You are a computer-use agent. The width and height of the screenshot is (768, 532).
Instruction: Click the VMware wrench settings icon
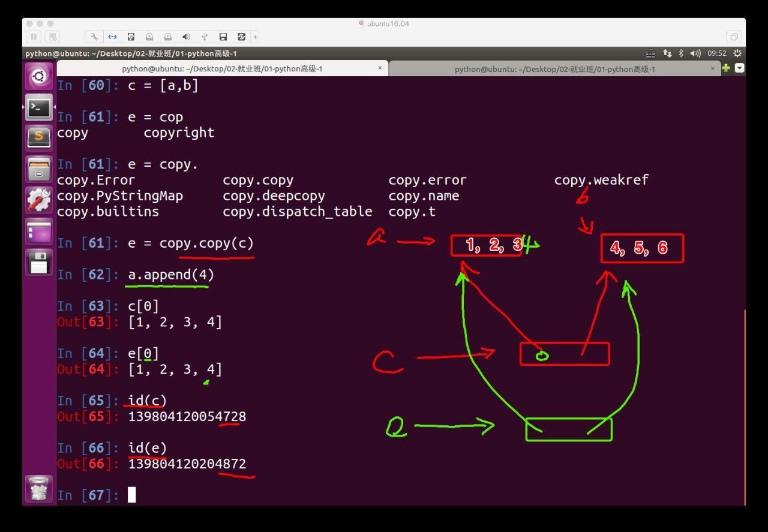(x=94, y=37)
